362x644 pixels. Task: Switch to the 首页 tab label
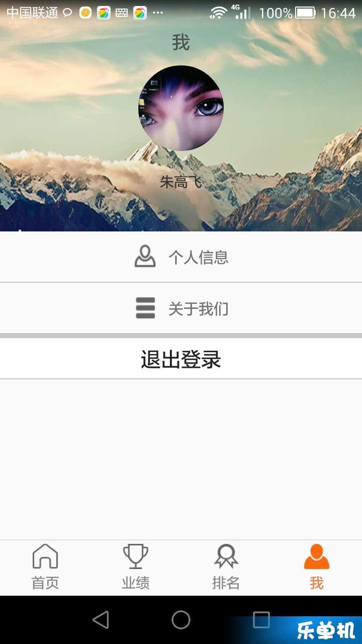(45, 583)
